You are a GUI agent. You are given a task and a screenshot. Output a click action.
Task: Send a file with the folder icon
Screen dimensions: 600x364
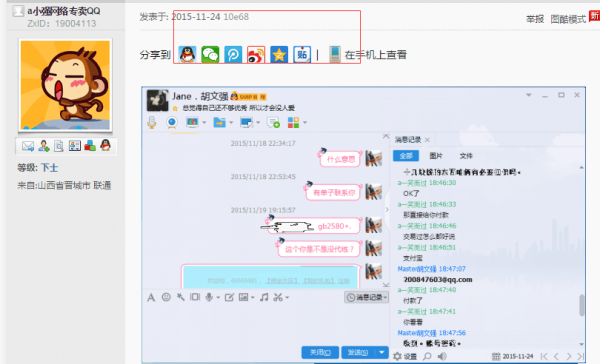coord(219,122)
